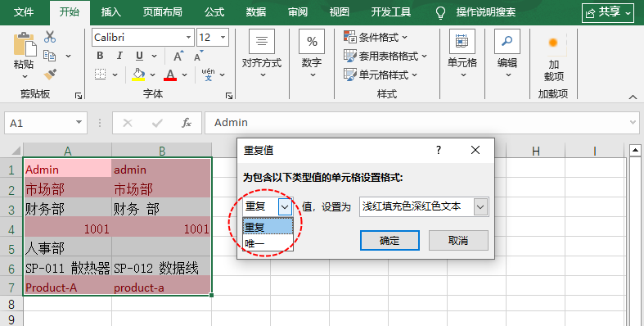Open the underline style dropdown arrow
The width and height of the screenshot is (644, 326).
point(154,56)
